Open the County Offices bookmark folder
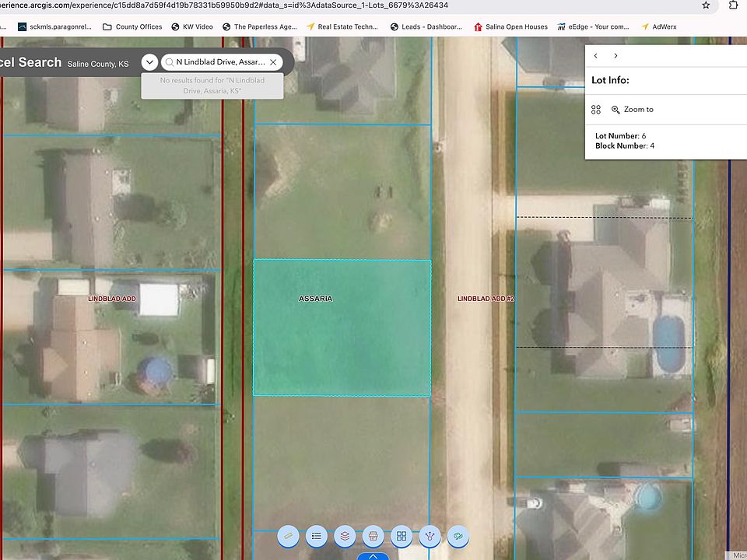This screenshot has height=560, width=747. point(132,26)
